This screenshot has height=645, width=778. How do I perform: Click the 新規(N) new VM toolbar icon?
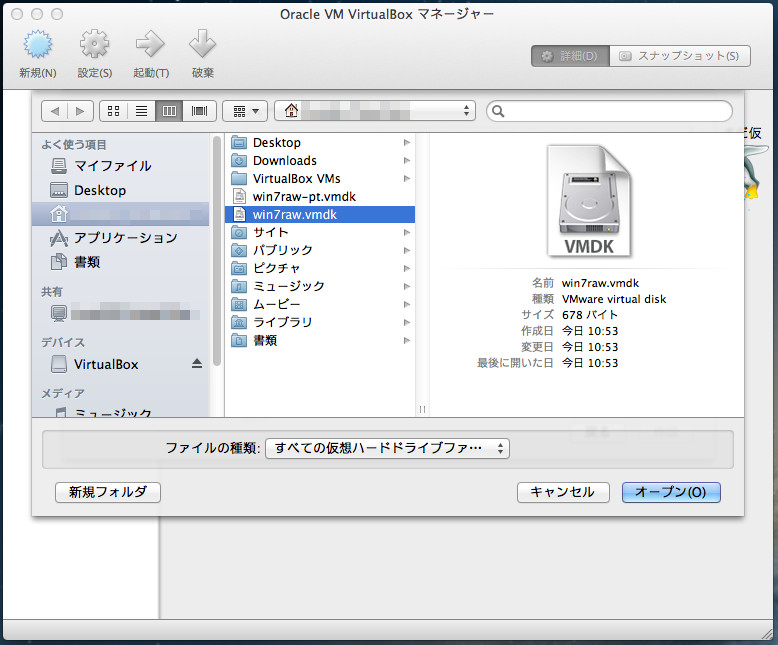(38, 45)
